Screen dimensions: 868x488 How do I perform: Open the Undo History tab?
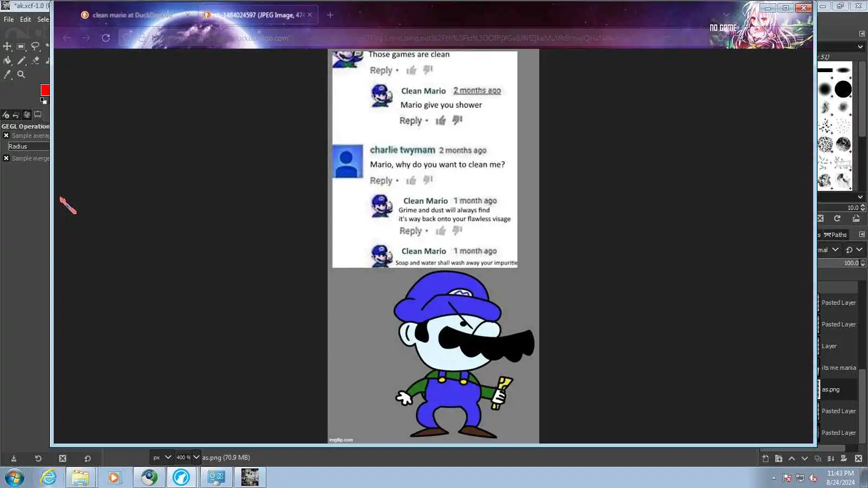pyautogui.click(x=16, y=115)
